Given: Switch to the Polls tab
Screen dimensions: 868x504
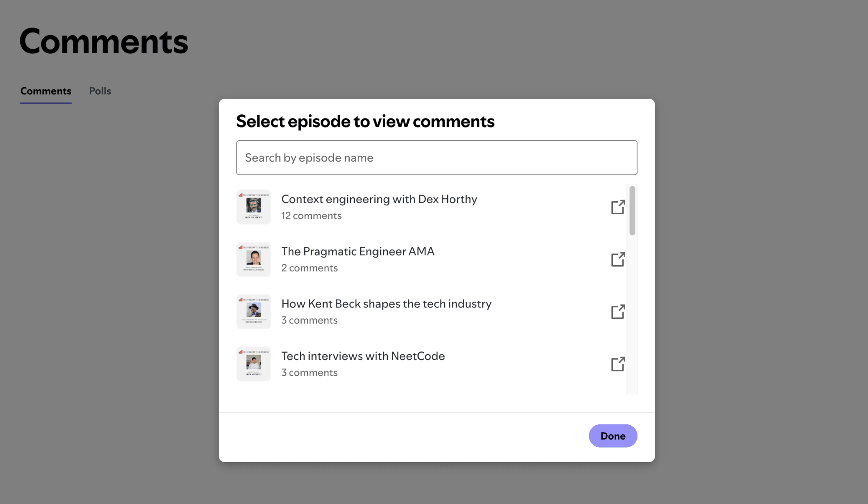Looking at the screenshot, I should pos(100,91).
